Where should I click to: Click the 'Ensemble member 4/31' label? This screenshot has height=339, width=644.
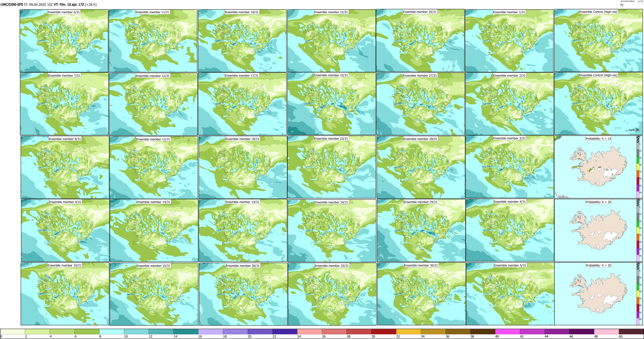[x=510, y=202]
